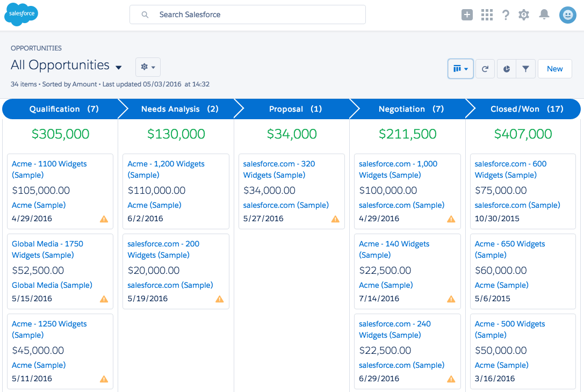The image size is (584, 392).
Task: Click the $407,000 Closed/Won total
Action: pos(523,134)
